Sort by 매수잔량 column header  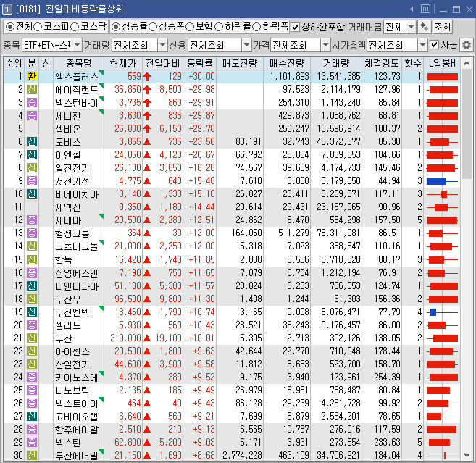coord(287,63)
